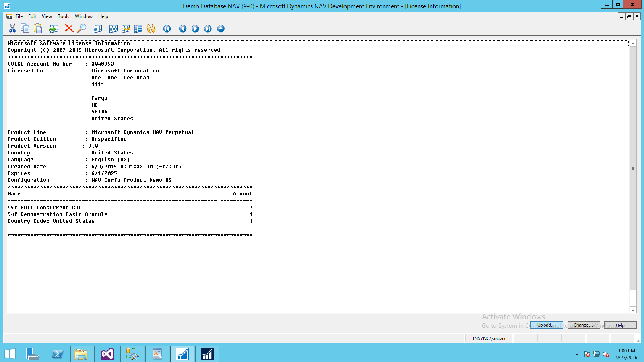This screenshot has width=644, height=362.
Task: Show hidden system tray icons
Action: tap(577, 354)
